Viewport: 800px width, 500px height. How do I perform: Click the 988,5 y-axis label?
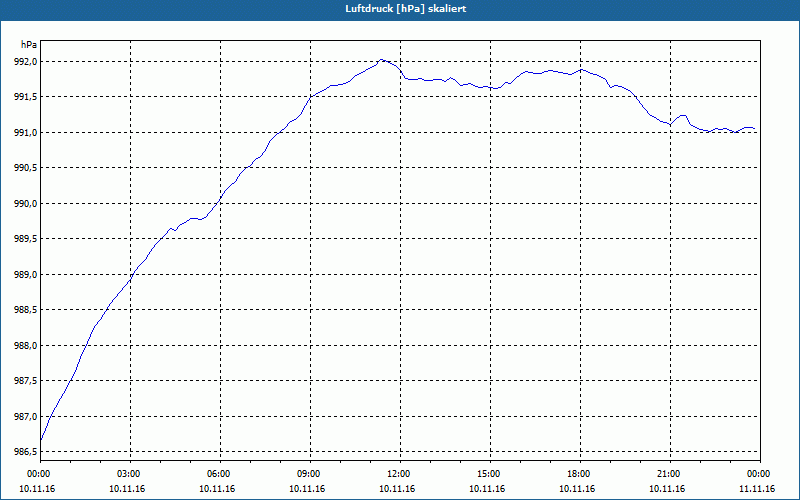click(x=26, y=310)
